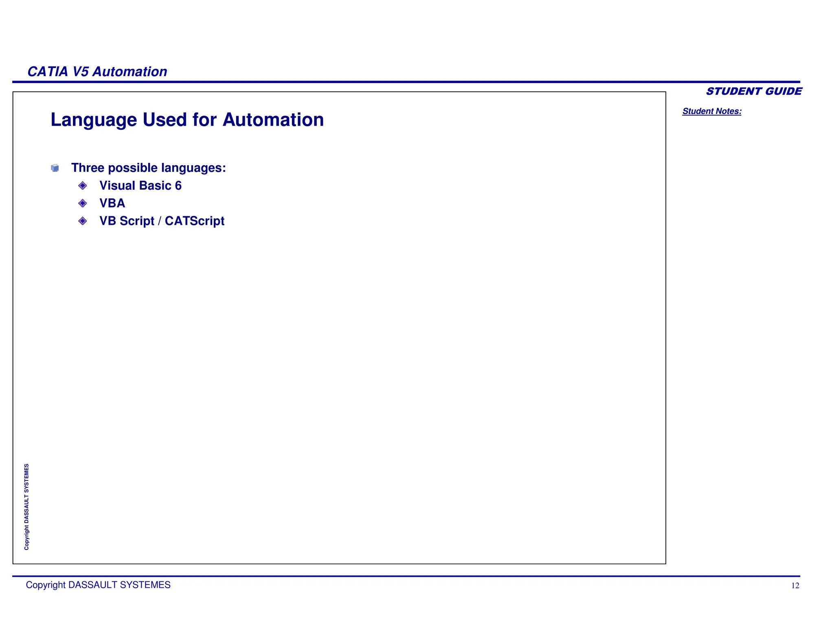The height and width of the screenshot is (644, 834).
Task: Select the 'Visual Basic 6' list item
Action: (x=140, y=186)
